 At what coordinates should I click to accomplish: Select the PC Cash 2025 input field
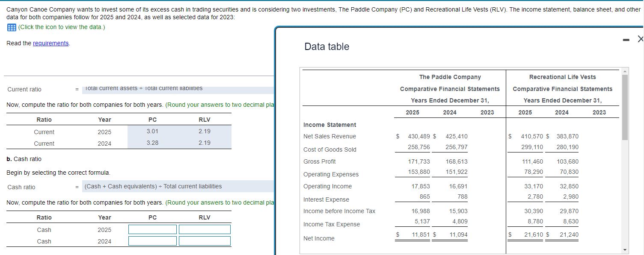coord(152,229)
